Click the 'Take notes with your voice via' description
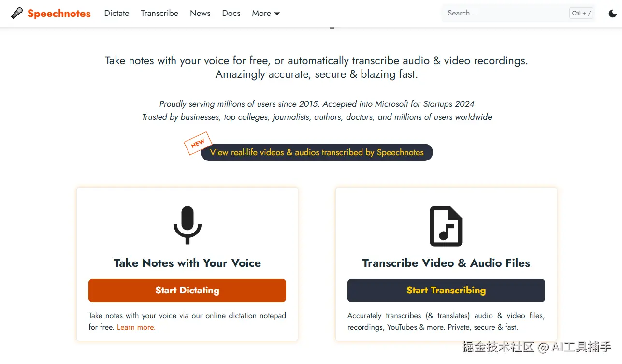Viewport: 622px width, 364px height. pyautogui.click(x=187, y=321)
